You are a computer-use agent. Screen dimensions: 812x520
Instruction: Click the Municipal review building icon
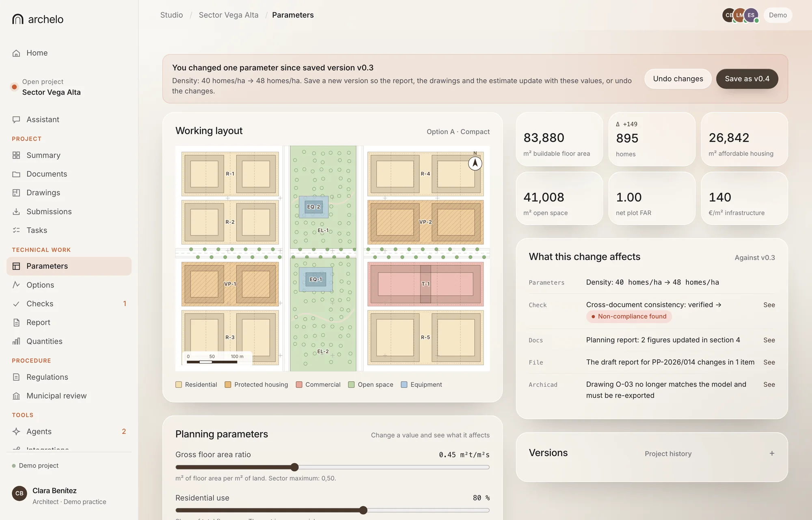[x=16, y=396]
